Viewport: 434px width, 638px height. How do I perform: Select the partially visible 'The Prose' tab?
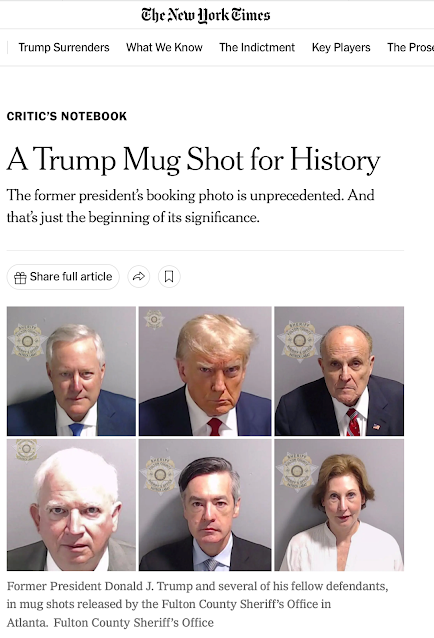[x=410, y=47]
